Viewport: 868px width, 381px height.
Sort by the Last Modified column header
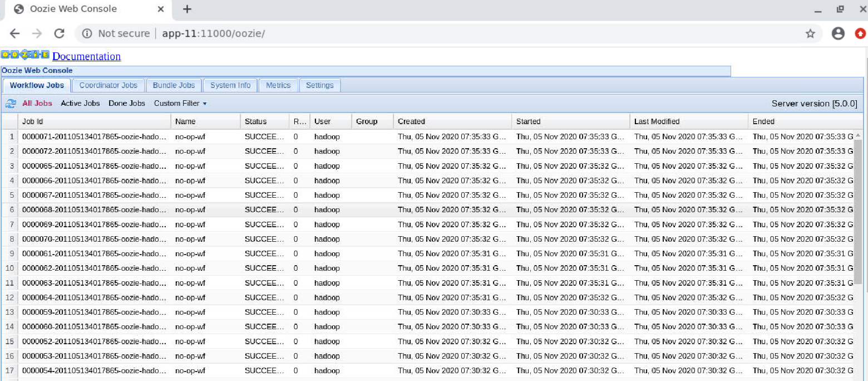[689, 121]
